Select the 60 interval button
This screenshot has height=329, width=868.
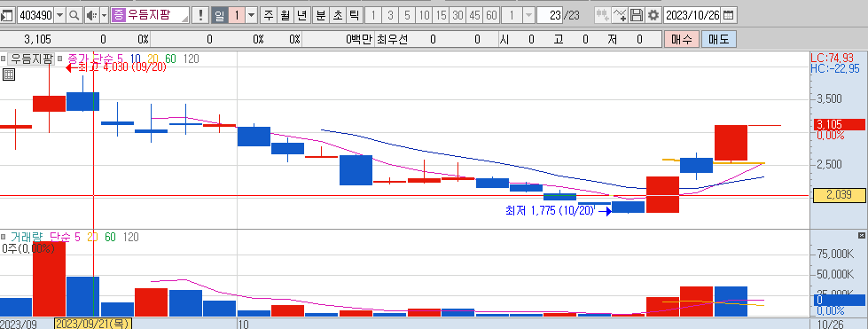tap(491, 15)
